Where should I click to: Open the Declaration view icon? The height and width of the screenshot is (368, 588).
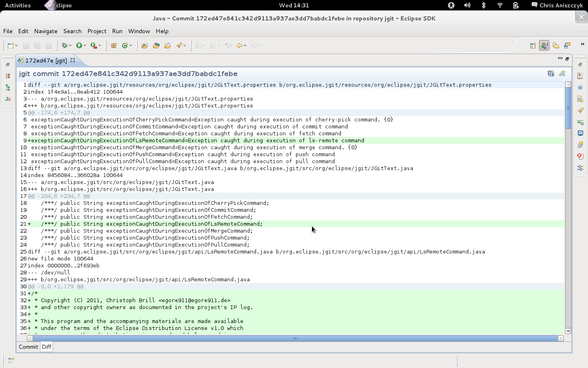click(580, 99)
